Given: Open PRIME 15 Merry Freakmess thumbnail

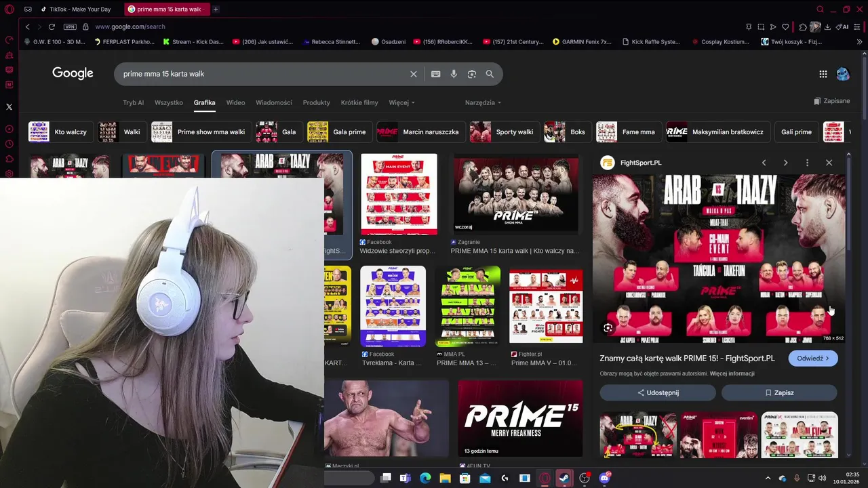Looking at the screenshot, I should (x=520, y=418).
